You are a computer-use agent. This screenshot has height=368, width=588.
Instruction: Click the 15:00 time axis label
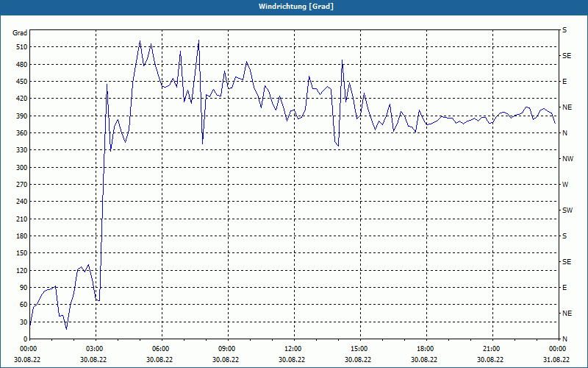coord(359,349)
